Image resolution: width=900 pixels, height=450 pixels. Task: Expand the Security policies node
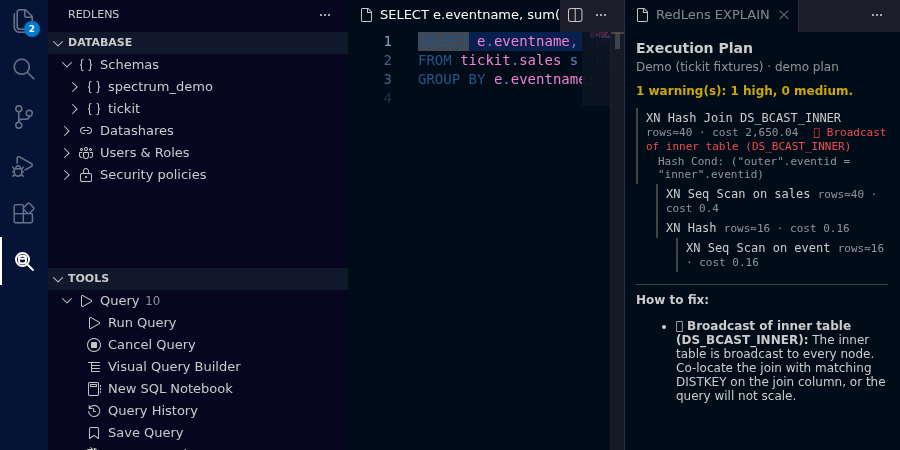pos(67,175)
